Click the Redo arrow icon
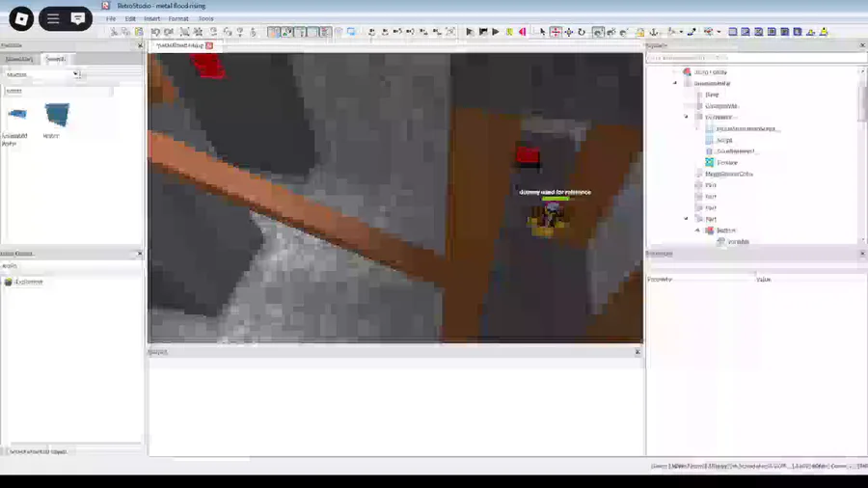 click(168, 32)
